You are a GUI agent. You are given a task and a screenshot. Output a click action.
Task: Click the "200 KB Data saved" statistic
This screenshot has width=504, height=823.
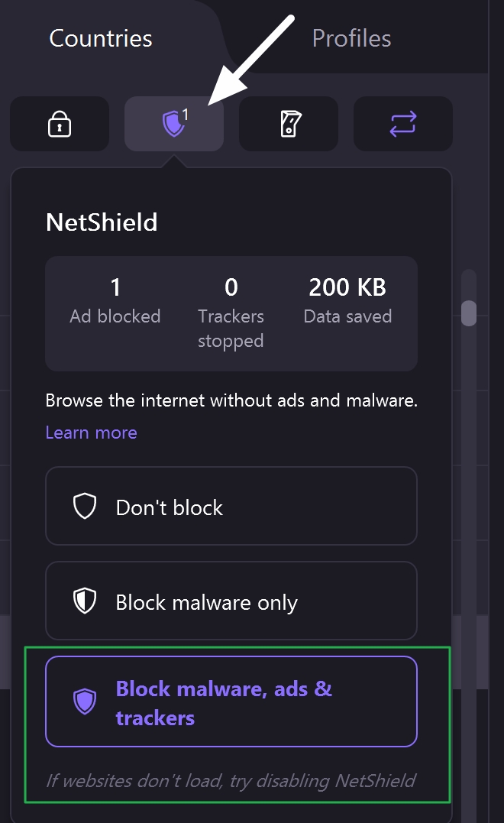pyautogui.click(x=347, y=301)
